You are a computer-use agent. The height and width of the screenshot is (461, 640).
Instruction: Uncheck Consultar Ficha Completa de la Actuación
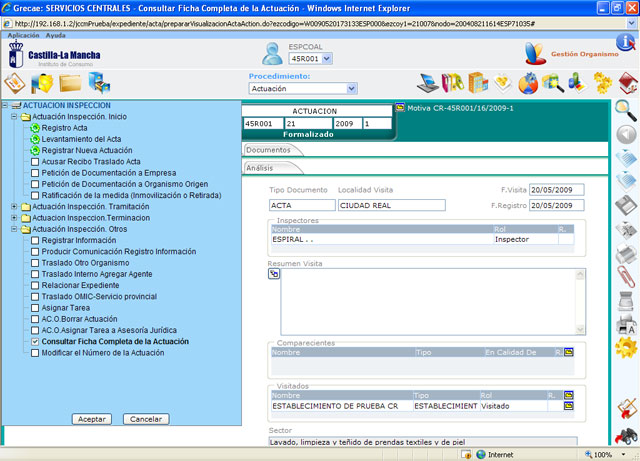[x=35, y=341]
